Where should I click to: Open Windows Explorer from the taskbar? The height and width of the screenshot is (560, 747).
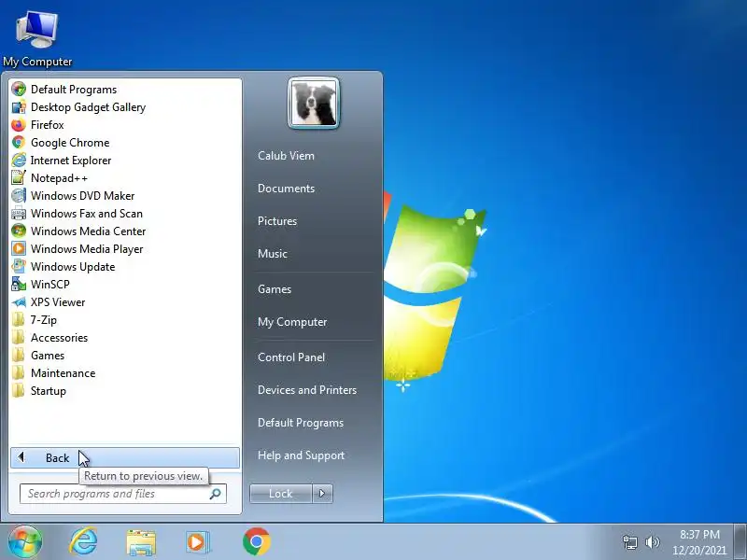pyautogui.click(x=141, y=542)
